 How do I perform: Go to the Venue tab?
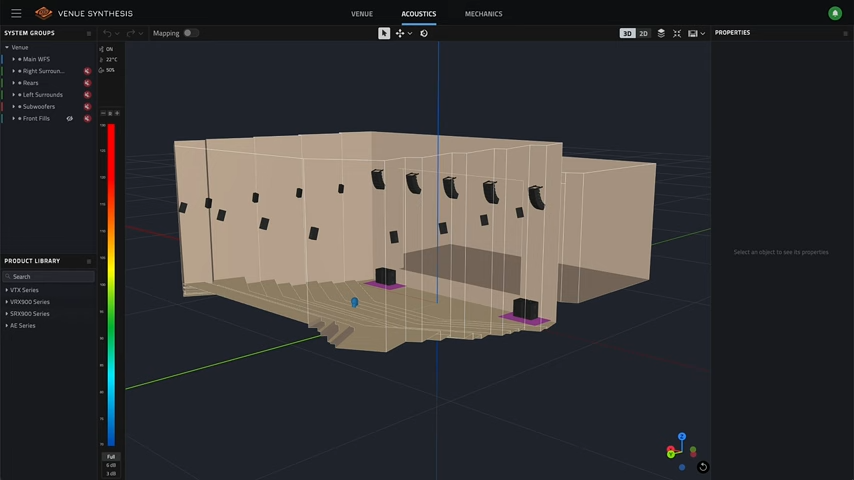click(x=363, y=14)
